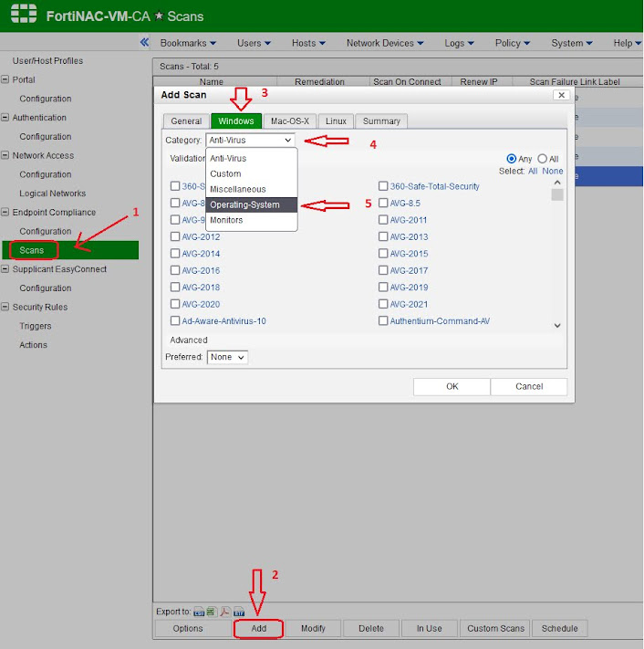Export scans to RTF document
Screen dimensions: 644x649
tap(239, 612)
